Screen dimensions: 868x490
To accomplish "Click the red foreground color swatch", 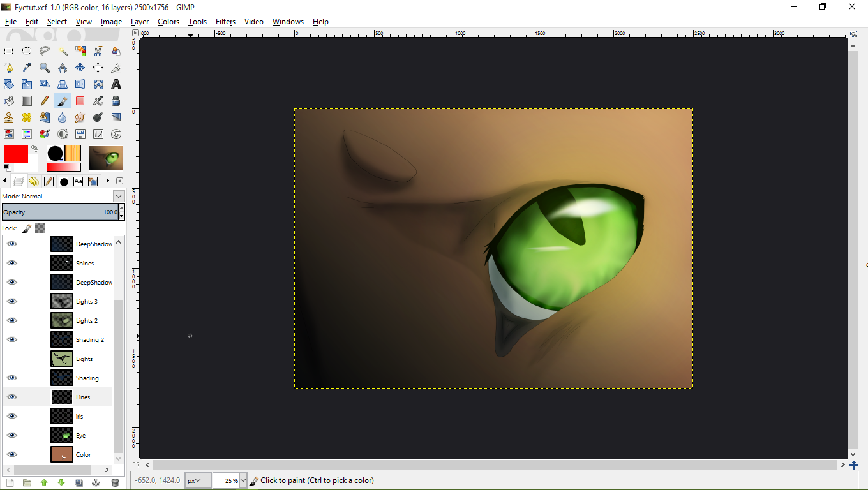I will point(15,154).
